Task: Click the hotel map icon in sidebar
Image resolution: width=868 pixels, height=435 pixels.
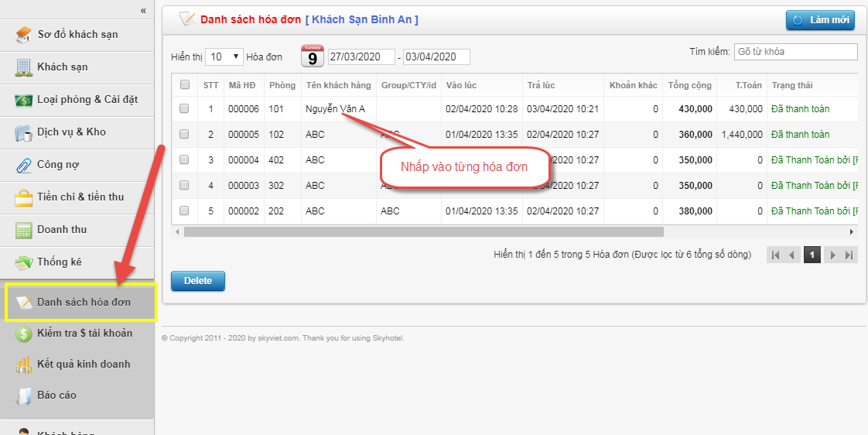Action: coord(23,35)
